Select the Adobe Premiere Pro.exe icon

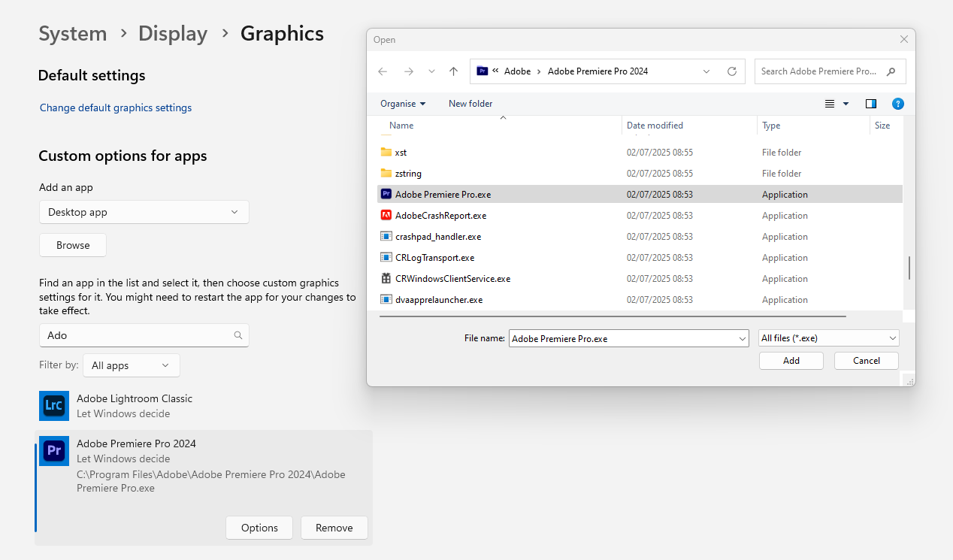tap(386, 195)
